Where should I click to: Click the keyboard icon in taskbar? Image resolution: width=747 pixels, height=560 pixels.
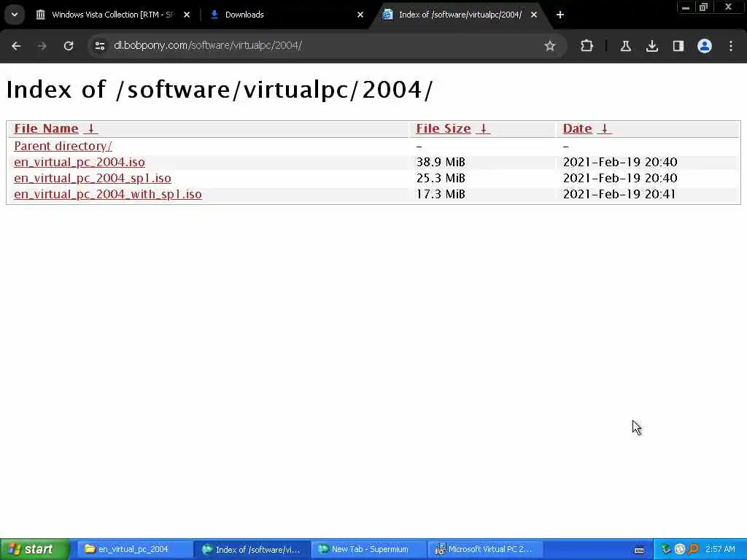(639, 550)
